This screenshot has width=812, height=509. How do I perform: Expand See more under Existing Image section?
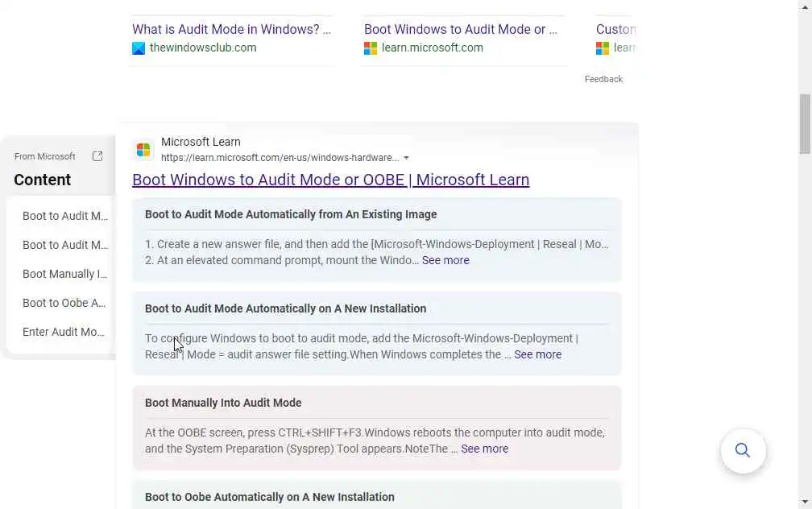coord(445,260)
